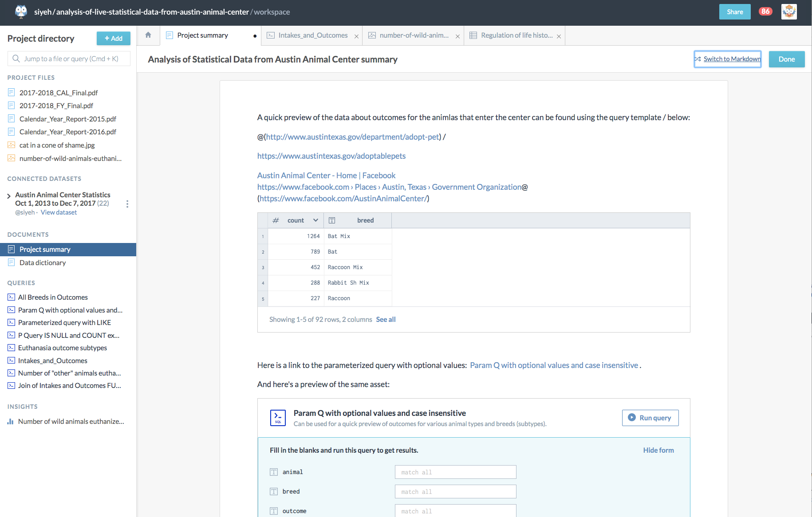The width and height of the screenshot is (812, 517).
Task: Click the Done button
Action: click(787, 59)
